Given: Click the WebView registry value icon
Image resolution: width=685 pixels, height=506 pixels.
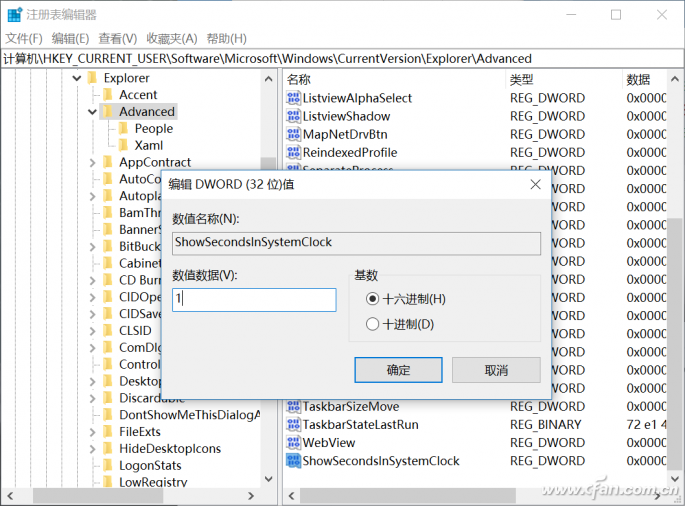Looking at the screenshot, I should click(294, 443).
